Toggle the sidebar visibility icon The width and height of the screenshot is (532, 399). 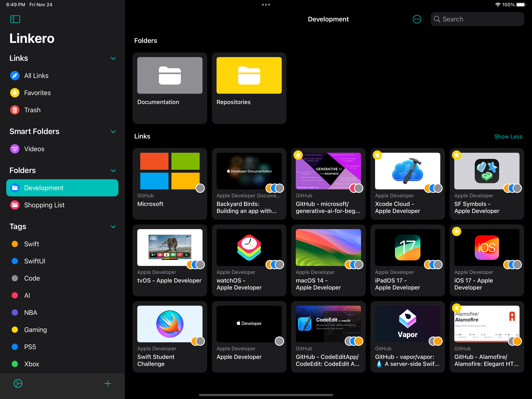[15, 19]
